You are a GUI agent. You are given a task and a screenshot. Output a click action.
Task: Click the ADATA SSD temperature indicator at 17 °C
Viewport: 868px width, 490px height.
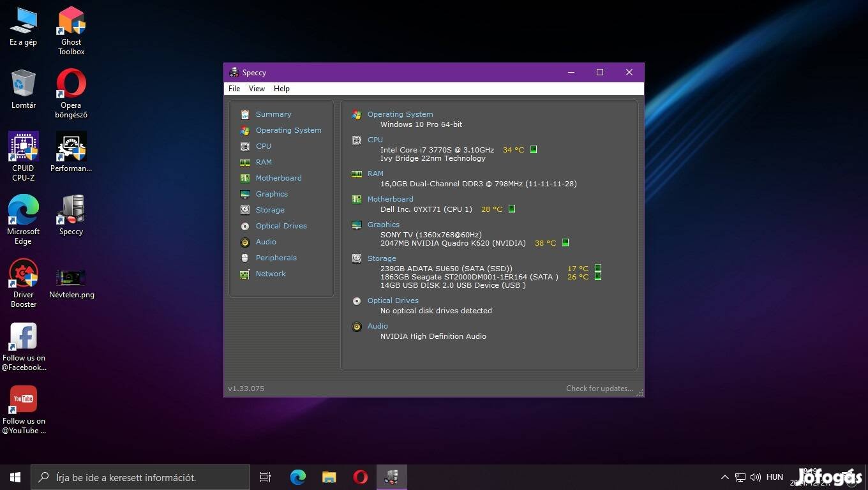[x=598, y=269]
